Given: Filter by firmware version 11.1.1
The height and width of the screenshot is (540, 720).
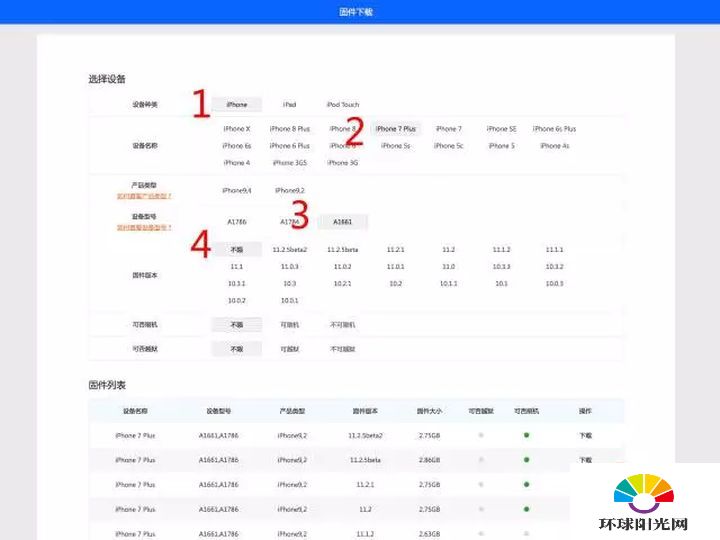Looking at the screenshot, I should pyautogui.click(x=554, y=250).
